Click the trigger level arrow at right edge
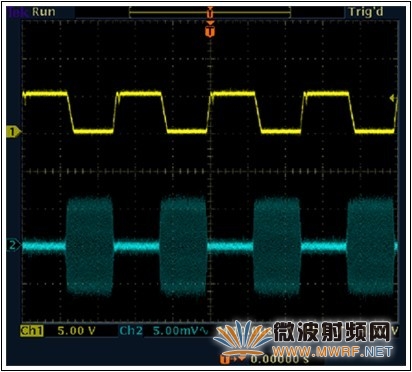412x372 pixels. click(x=393, y=98)
